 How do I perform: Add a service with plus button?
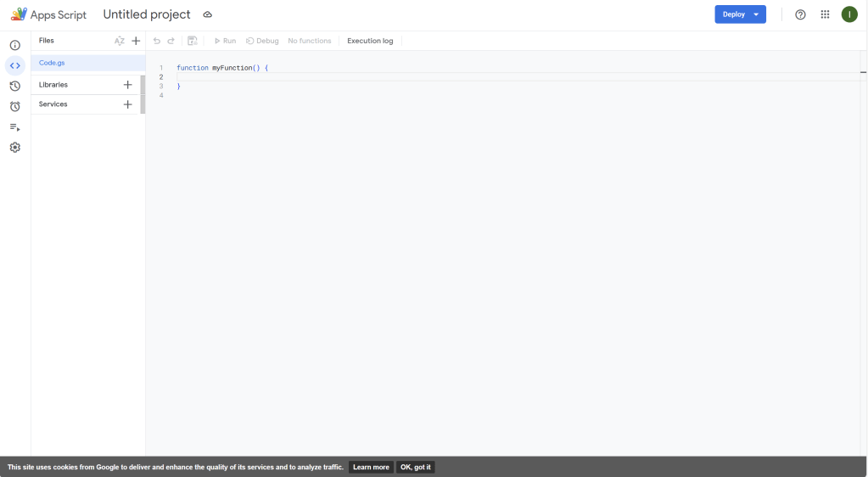127,104
